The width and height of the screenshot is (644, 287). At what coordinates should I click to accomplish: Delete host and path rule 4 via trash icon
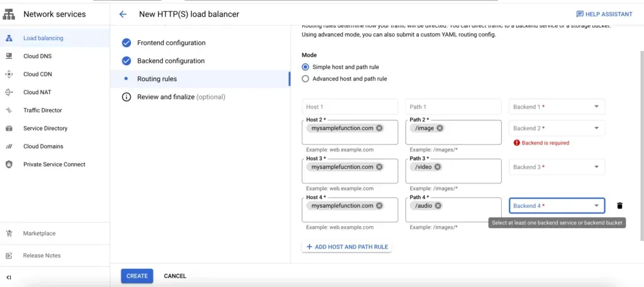pyautogui.click(x=619, y=205)
